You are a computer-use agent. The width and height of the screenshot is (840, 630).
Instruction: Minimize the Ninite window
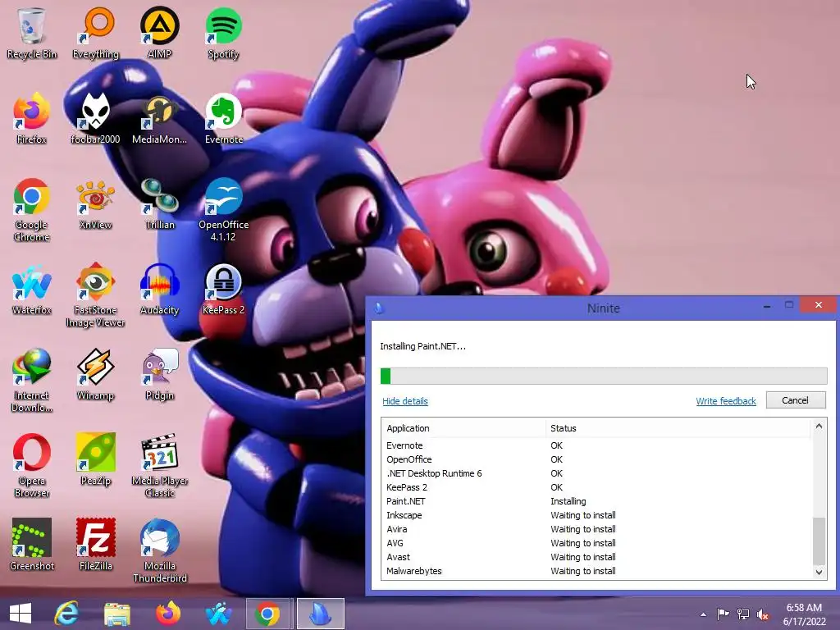tap(767, 306)
